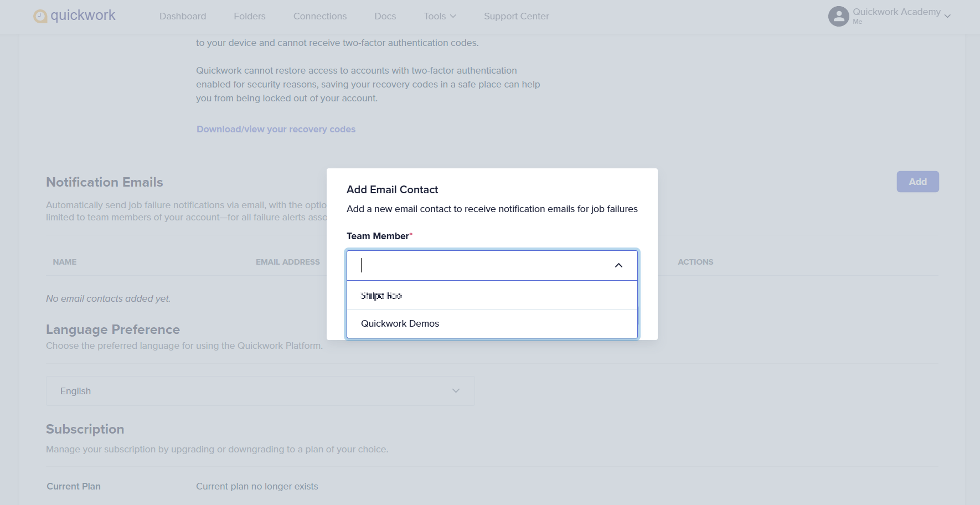Open Docs from the top bar
The image size is (980, 505).
[385, 16]
